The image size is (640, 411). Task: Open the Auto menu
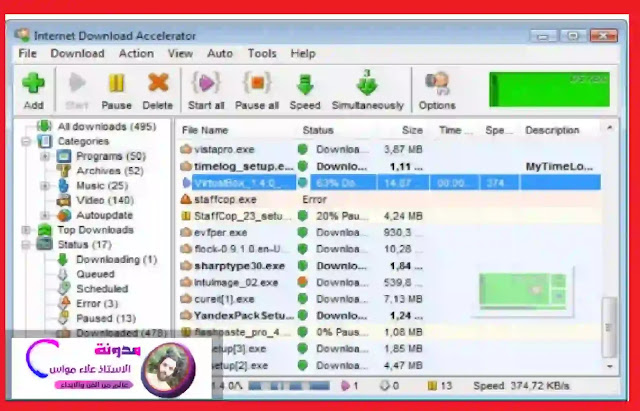click(x=220, y=53)
